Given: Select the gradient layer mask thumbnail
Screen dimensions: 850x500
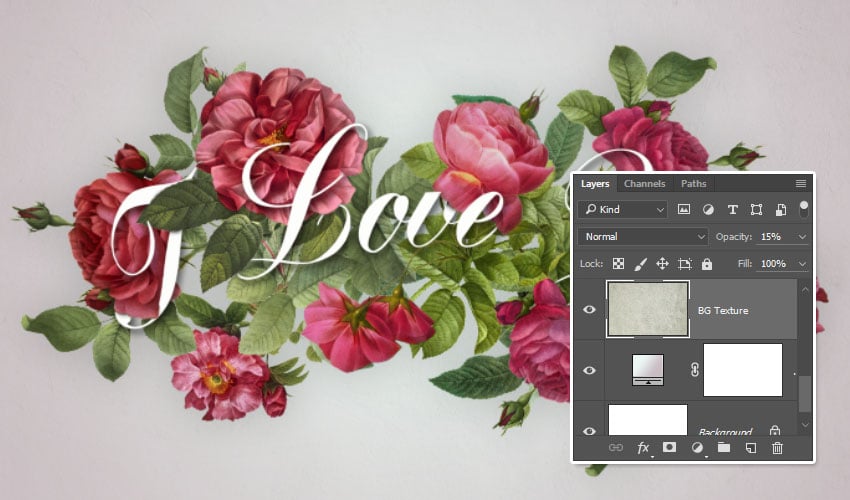Looking at the screenshot, I should (x=743, y=370).
